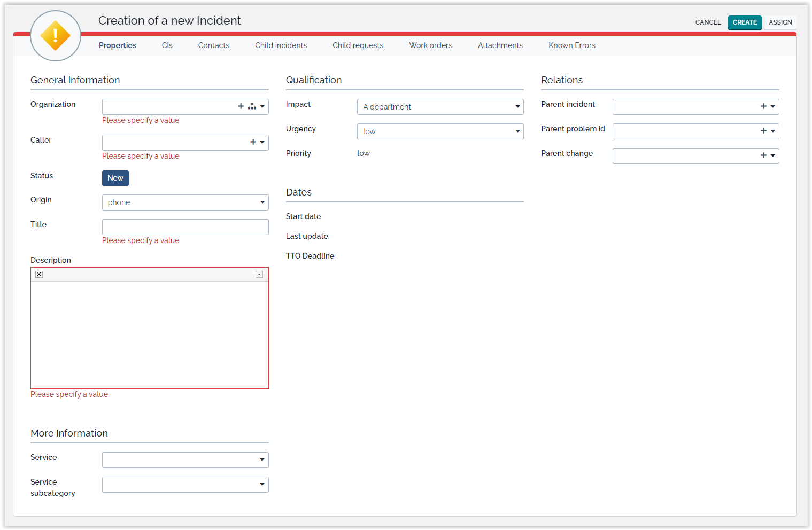Open the Urgency dropdown
This screenshot has height=530, width=812.
click(440, 131)
